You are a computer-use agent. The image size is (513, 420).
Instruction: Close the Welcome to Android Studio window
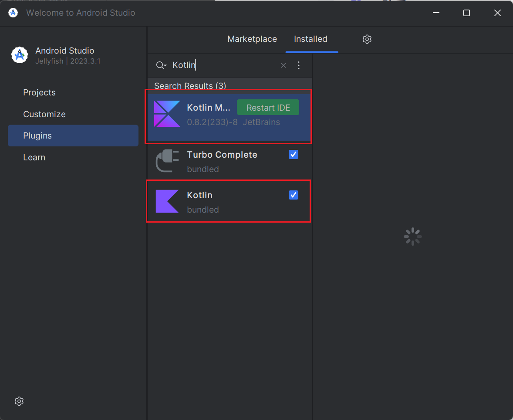point(497,13)
